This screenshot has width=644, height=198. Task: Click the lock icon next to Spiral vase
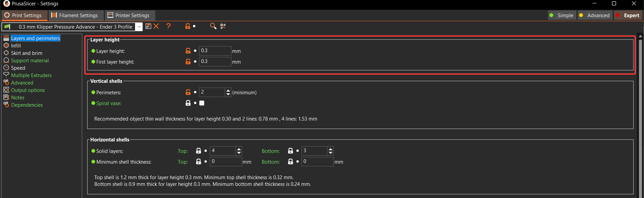coord(188,103)
